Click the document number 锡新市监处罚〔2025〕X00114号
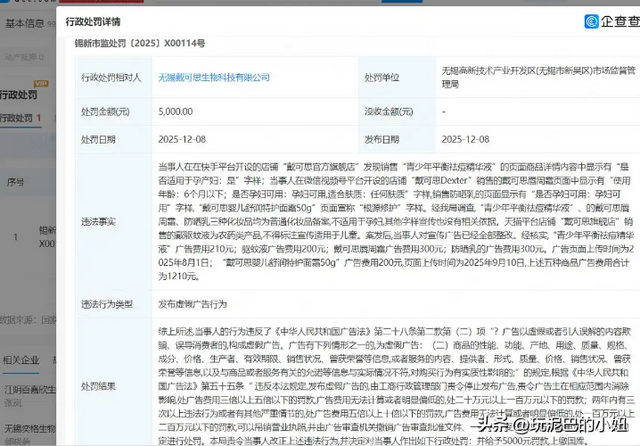640x446 pixels. [x=140, y=43]
